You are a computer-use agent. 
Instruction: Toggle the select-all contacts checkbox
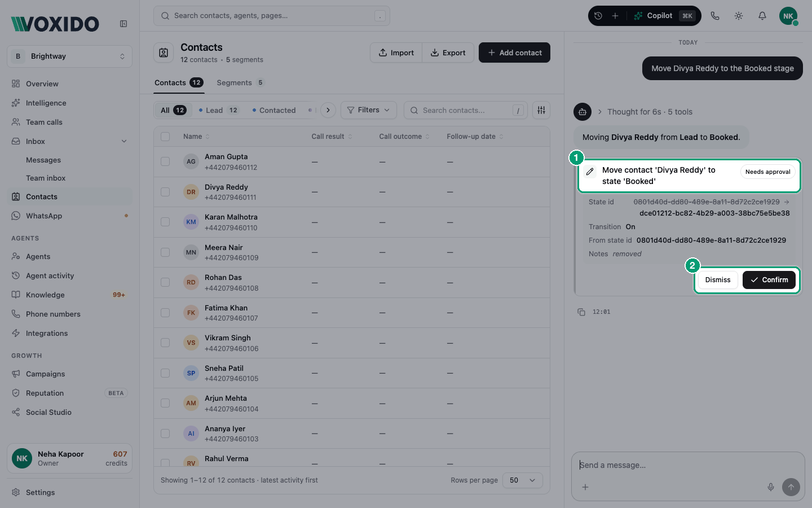point(165,137)
